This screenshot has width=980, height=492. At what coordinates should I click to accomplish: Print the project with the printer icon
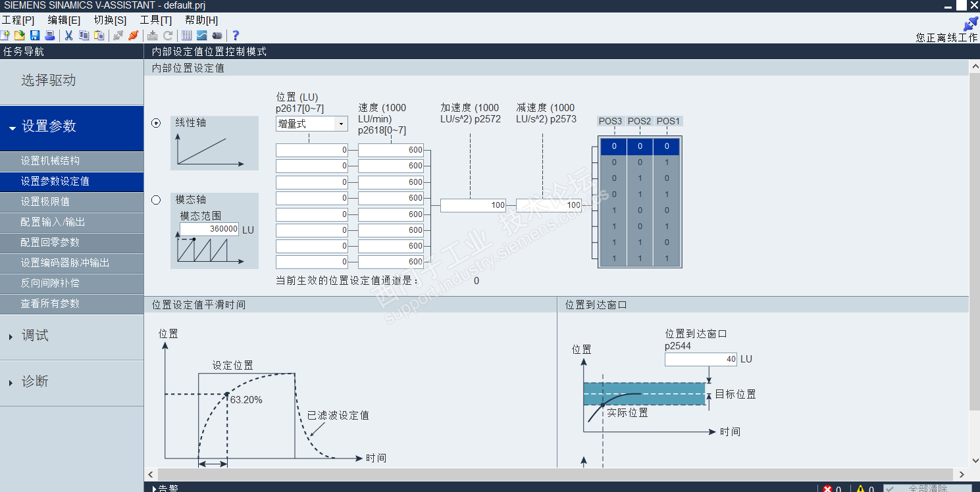pos(49,36)
